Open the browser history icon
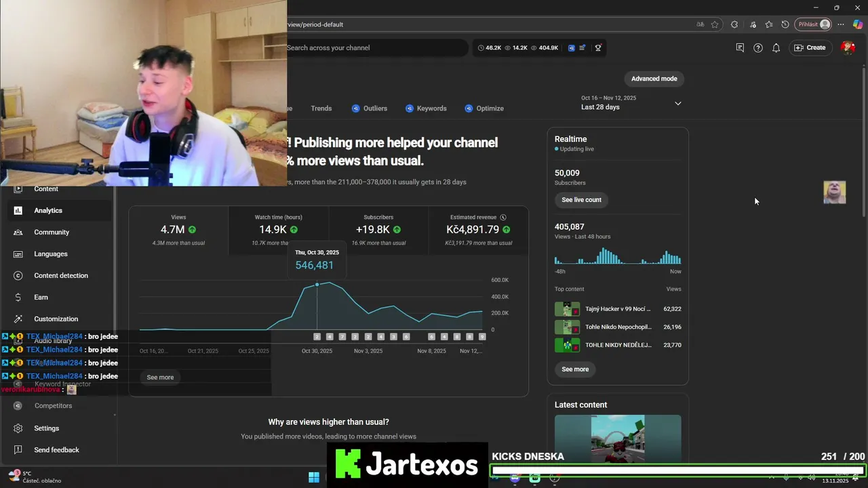This screenshot has height=488, width=868. [785, 24]
